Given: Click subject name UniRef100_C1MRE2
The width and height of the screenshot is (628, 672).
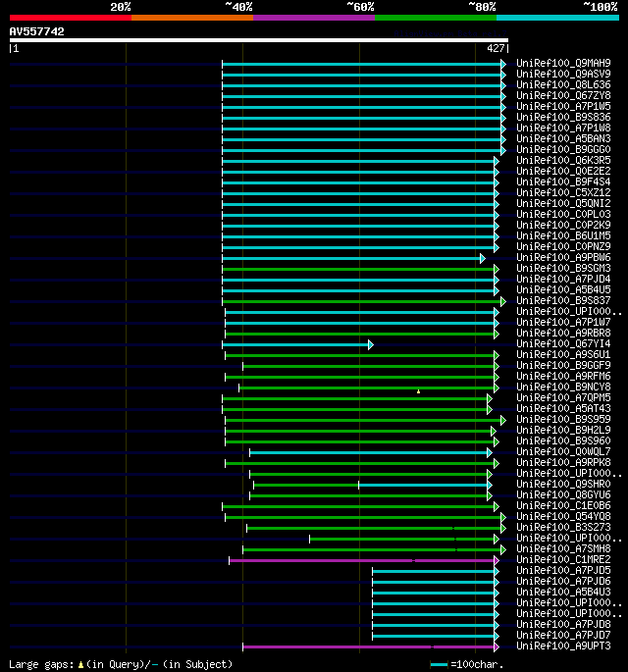Looking at the screenshot, I should coord(563,559).
